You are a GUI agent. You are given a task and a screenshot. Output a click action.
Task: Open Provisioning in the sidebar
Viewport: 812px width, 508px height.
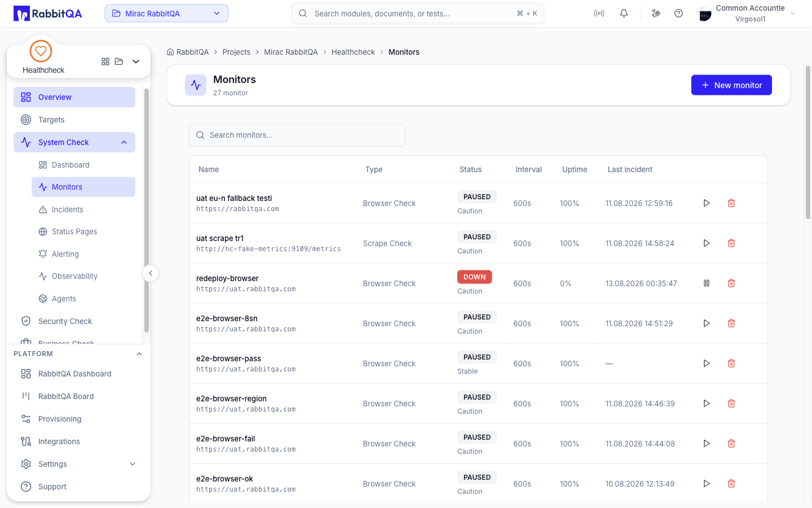74,419
